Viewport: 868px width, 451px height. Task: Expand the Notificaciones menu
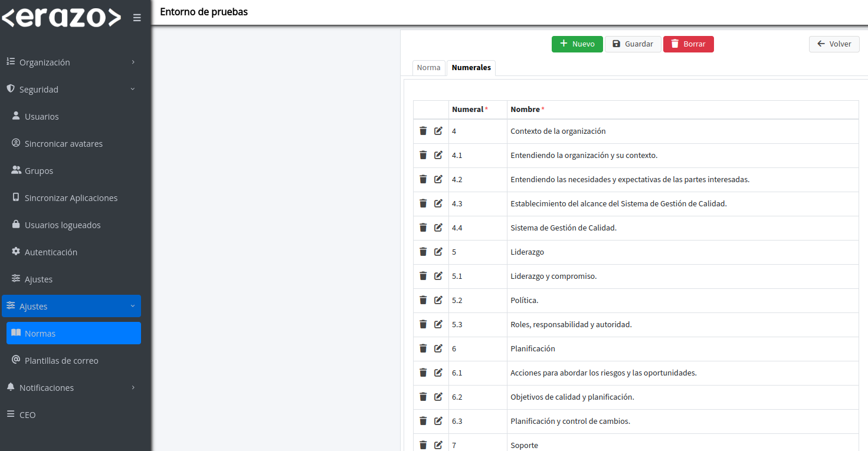pyautogui.click(x=71, y=388)
